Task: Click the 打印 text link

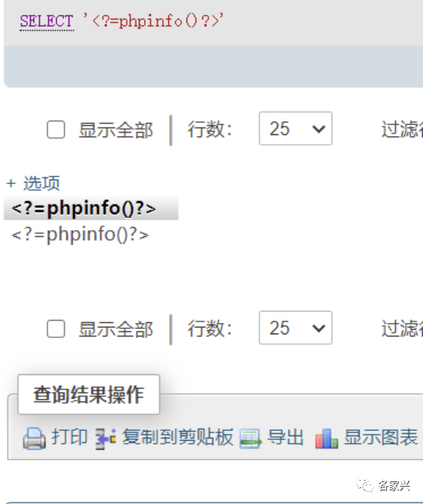Action: [69, 437]
